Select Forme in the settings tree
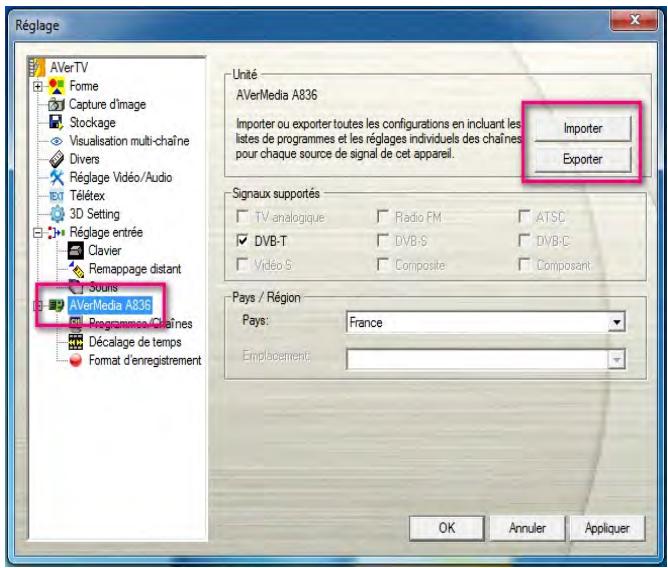The width and height of the screenshot is (668, 568). pyautogui.click(x=84, y=86)
